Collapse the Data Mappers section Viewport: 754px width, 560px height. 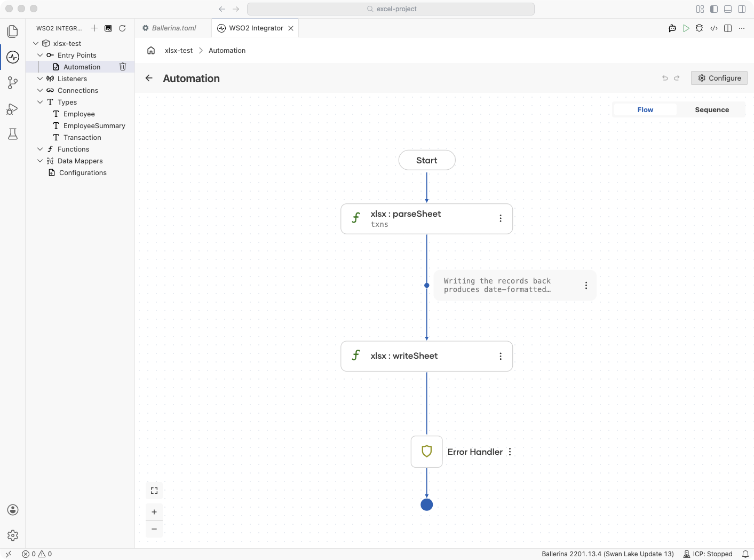(x=40, y=161)
